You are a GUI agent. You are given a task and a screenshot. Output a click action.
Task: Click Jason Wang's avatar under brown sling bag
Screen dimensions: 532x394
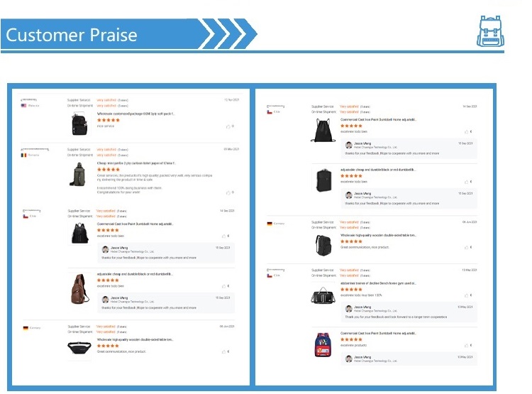(106, 299)
